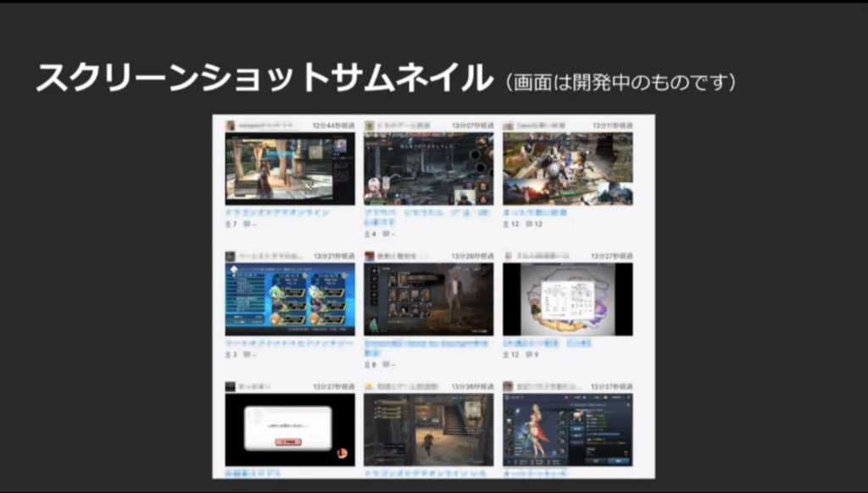Click the viewer icon showing count 4
Image resolution: width=868 pixels, height=493 pixels.
(x=367, y=234)
